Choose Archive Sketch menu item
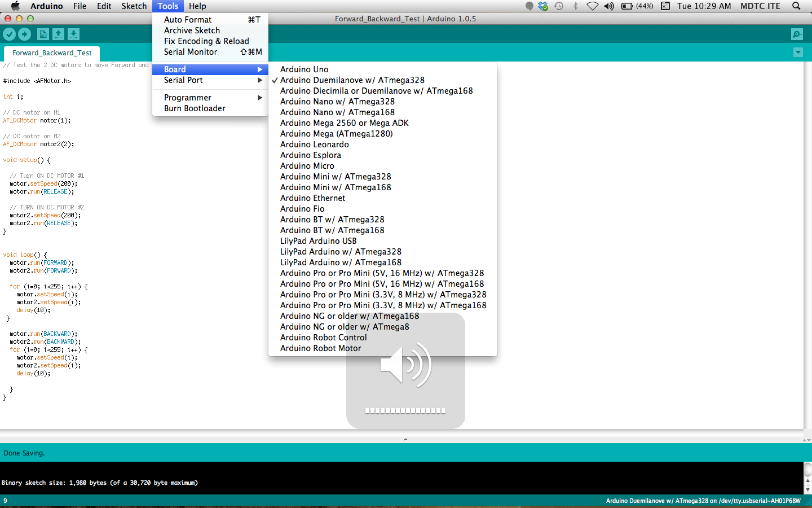 [x=210, y=30]
